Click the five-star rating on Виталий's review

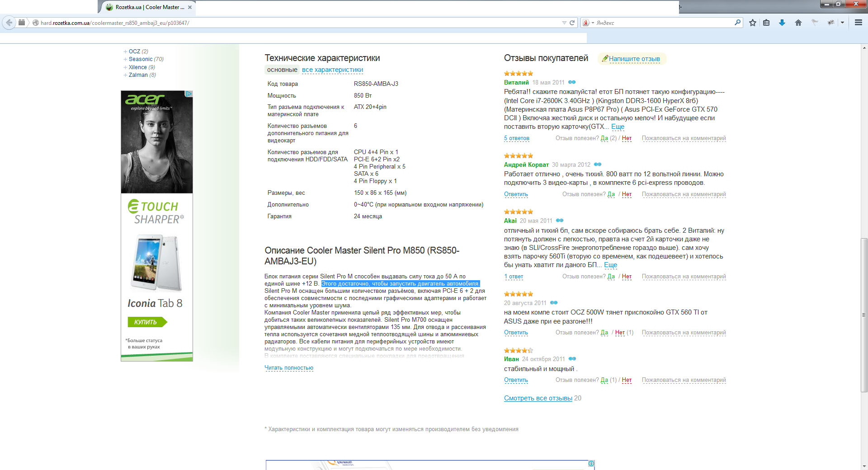pyautogui.click(x=519, y=73)
